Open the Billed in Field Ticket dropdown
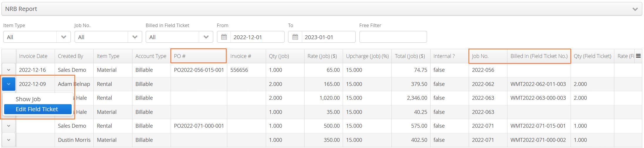 (x=179, y=37)
